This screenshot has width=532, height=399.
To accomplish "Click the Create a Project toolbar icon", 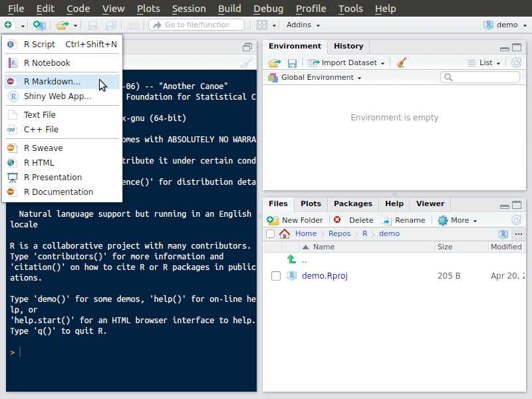I will (39, 25).
